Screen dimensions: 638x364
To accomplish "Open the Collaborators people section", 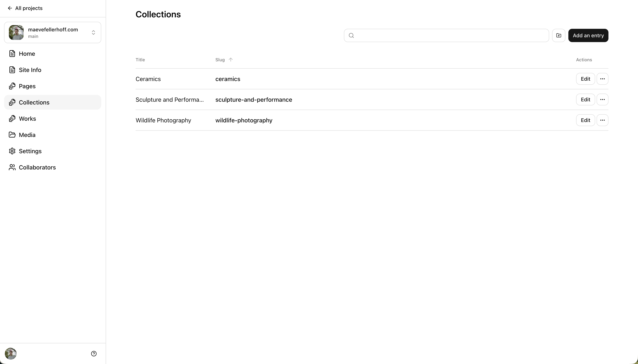I will pos(37,167).
